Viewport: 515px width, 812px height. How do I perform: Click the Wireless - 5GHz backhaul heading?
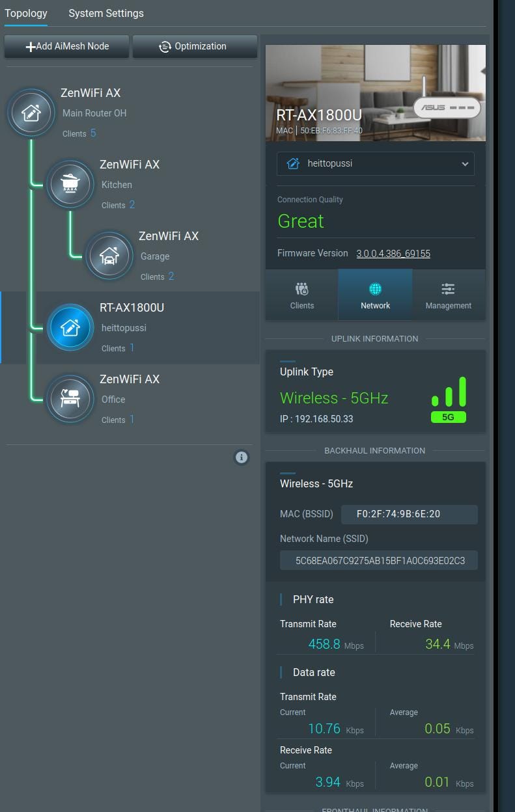[316, 483]
